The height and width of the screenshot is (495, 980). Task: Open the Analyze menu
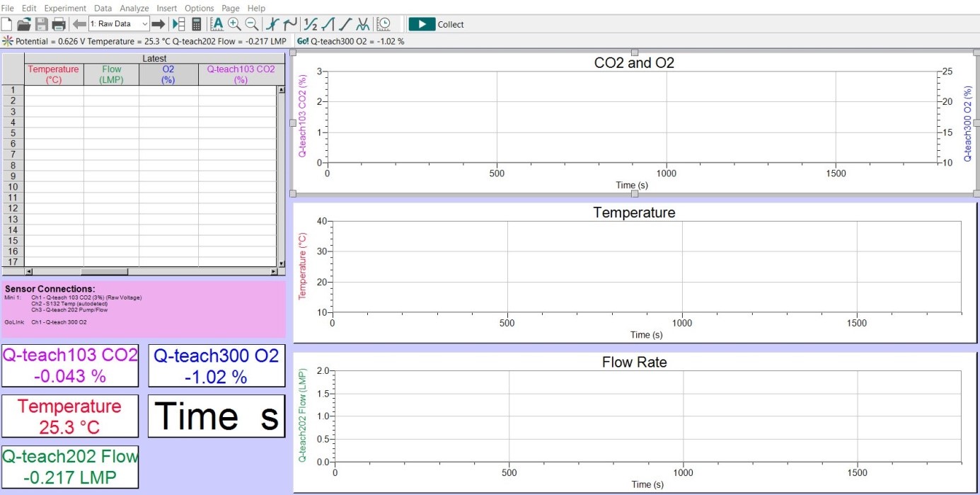[134, 8]
